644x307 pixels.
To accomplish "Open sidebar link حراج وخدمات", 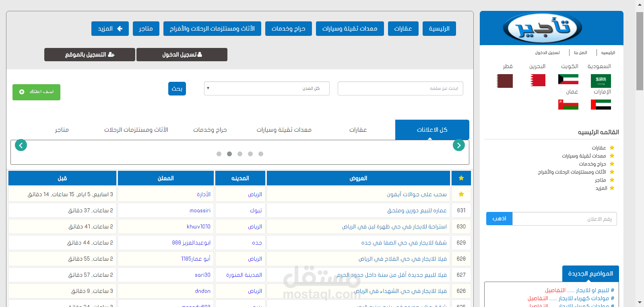I will [592, 164].
